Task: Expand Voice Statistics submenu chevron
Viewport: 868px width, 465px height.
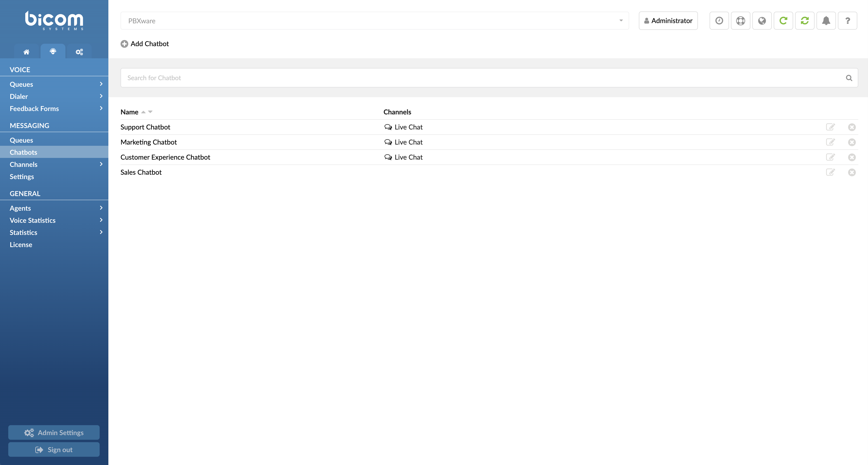Action: coord(101,220)
